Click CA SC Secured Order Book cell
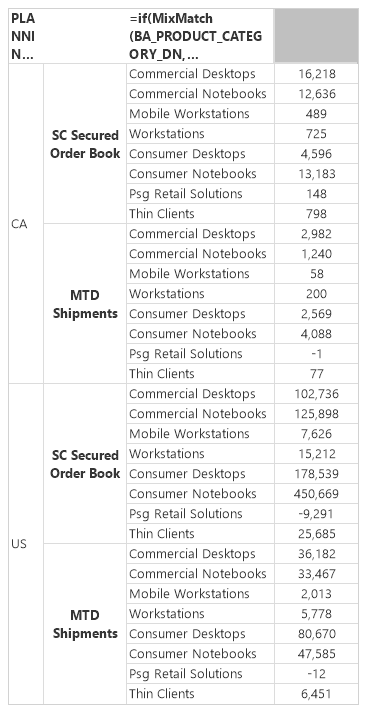The width and height of the screenshot is (376, 714). 85,144
